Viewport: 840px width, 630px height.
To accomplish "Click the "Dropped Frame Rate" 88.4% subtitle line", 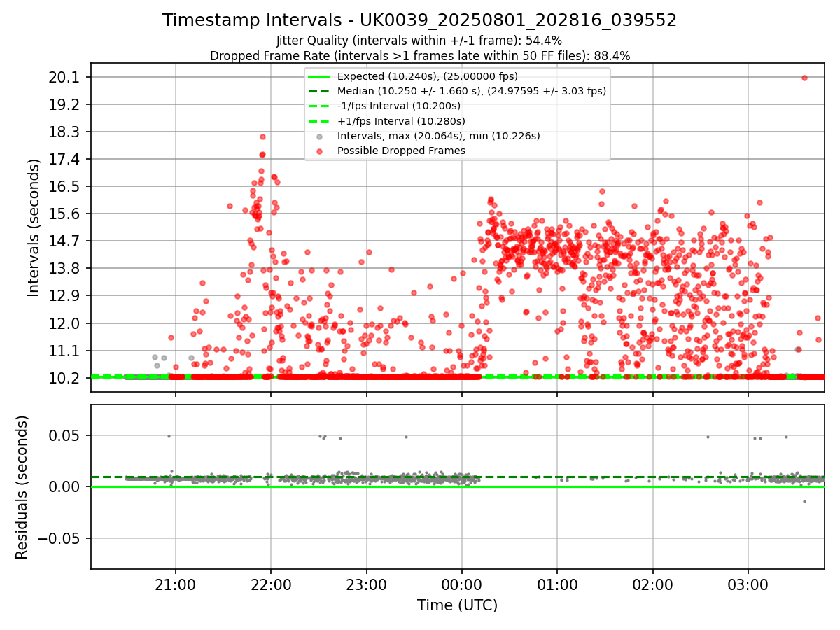I will (x=420, y=56).
